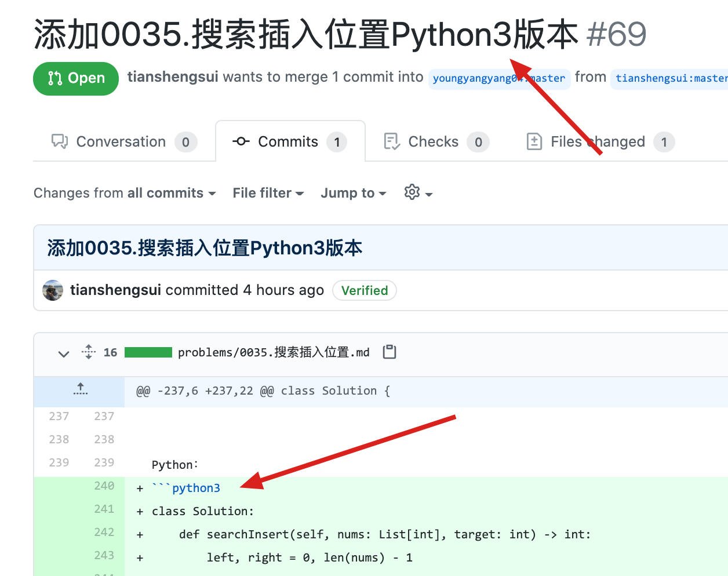728x576 pixels.
Task: Switch to the Checks tab
Action: [x=436, y=142]
